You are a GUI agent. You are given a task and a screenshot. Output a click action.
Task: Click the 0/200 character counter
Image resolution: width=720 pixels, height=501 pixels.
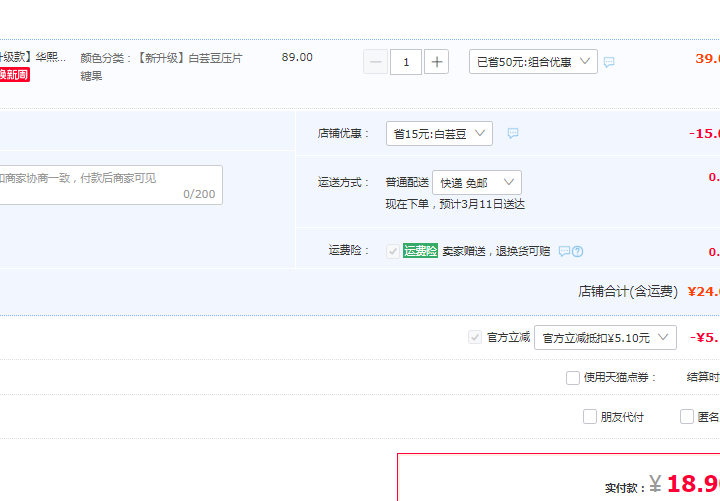point(199,194)
